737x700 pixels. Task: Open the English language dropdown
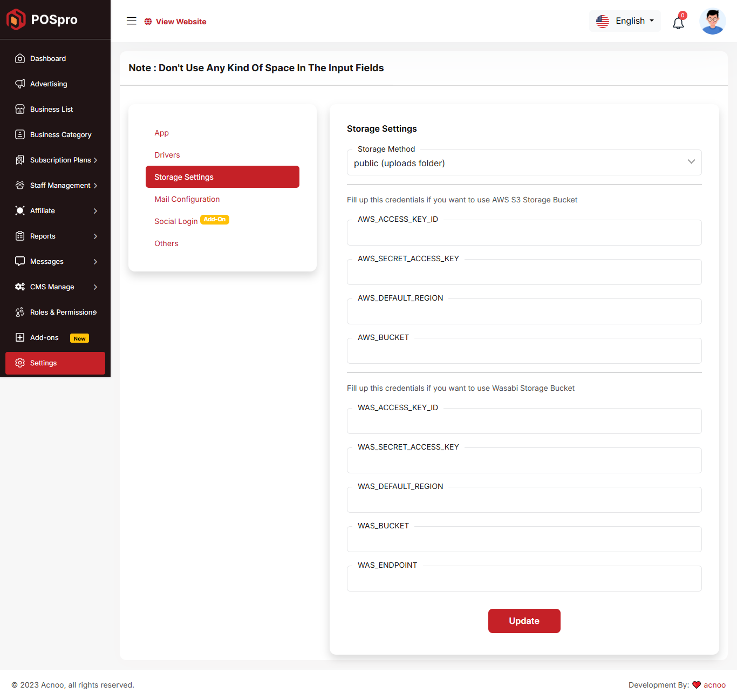pos(625,21)
